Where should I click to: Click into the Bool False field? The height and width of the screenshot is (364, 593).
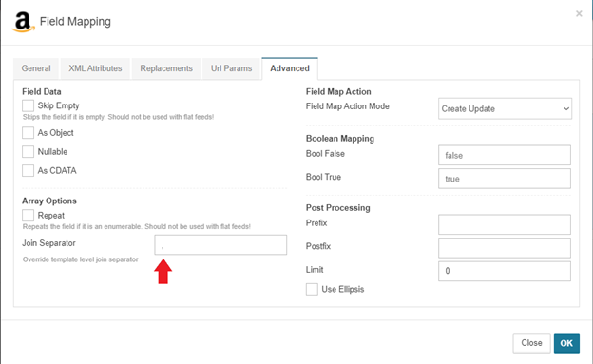tap(505, 155)
